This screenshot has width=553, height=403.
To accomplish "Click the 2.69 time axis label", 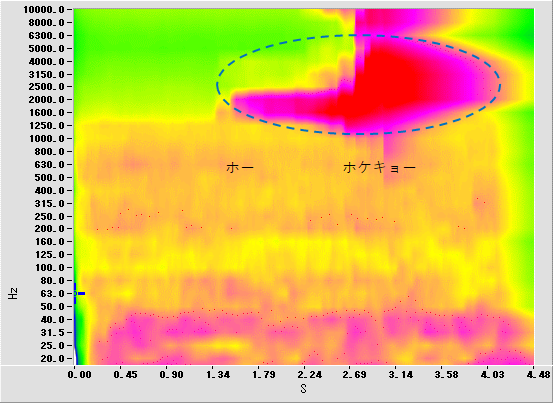I will 355,374.
